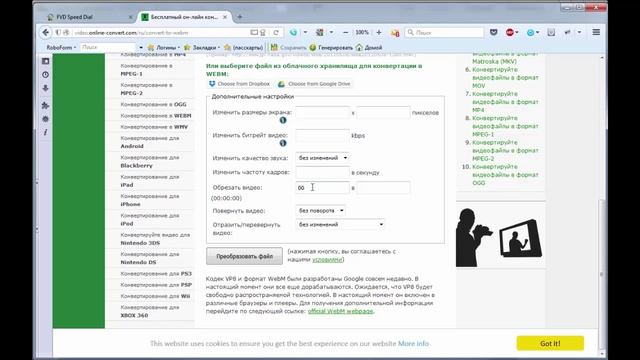Open sidebar add-ons puzzle icon
This screenshot has height=360, width=640.
click(45, 105)
